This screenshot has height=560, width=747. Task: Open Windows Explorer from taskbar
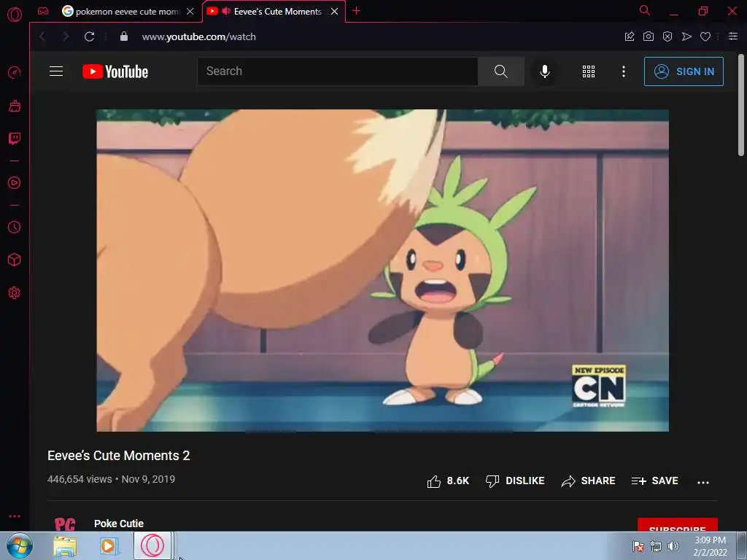click(65, 546)
